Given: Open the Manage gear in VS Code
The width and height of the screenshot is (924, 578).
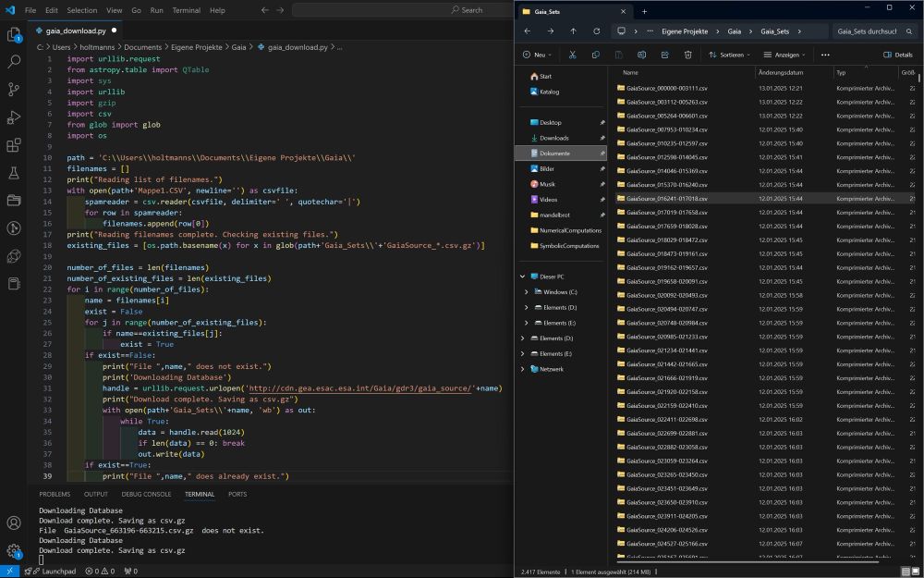Looking at the screenshot, I should point(14,551).
